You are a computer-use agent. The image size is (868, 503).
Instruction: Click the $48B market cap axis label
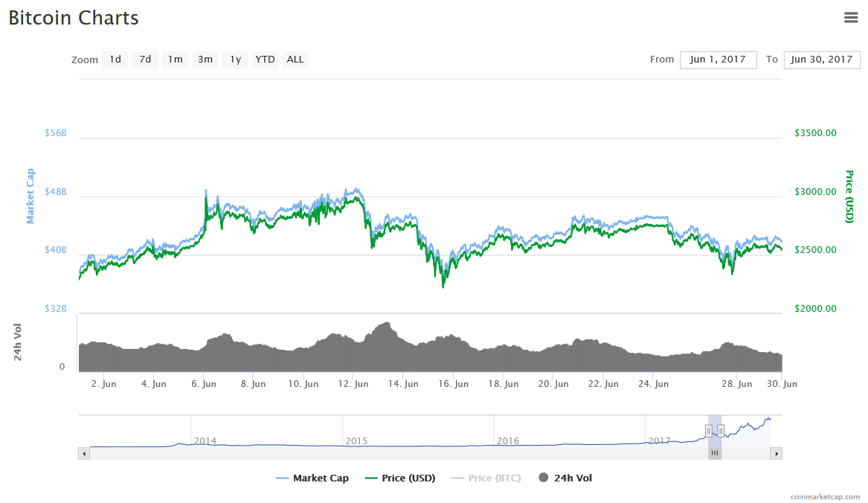click(55, 192)
